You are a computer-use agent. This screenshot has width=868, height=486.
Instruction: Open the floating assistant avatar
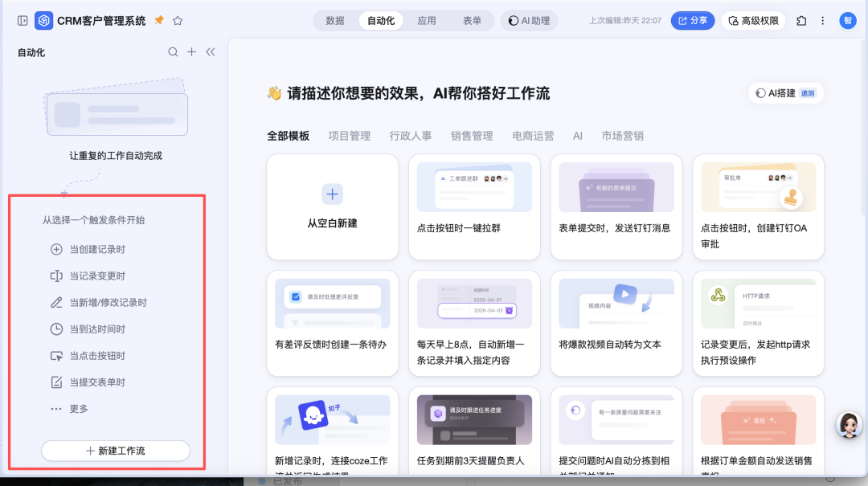coord(848,425)
